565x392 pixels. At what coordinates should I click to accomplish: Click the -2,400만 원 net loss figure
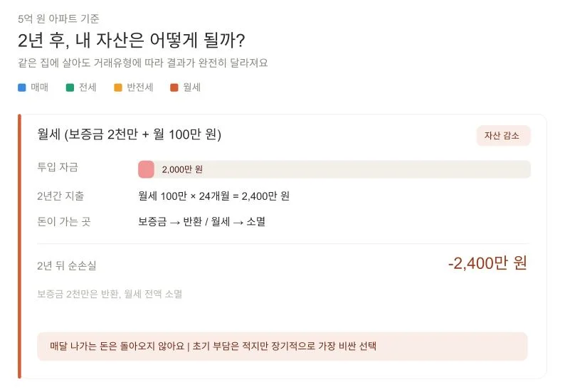click(x=487, y=263)
